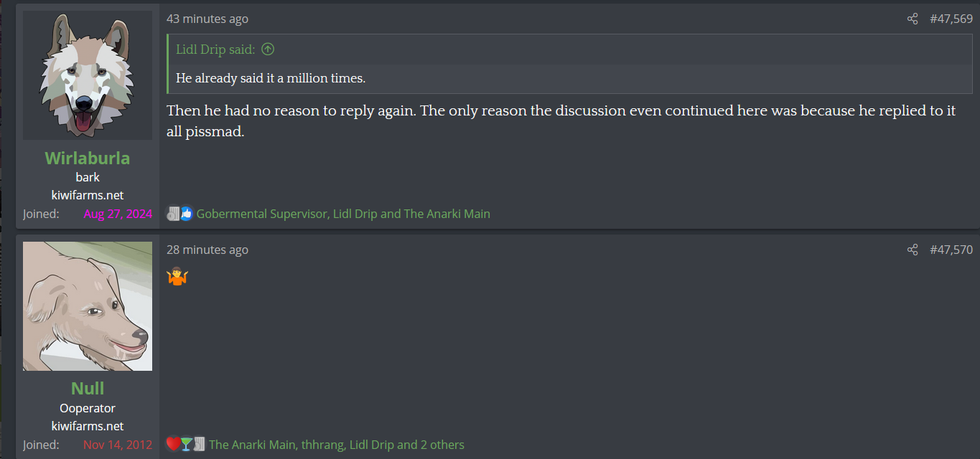This screenshot has width=980, height=459.
Task: Open Wirlaburla username profile link
Action: (x=88, y=158)
